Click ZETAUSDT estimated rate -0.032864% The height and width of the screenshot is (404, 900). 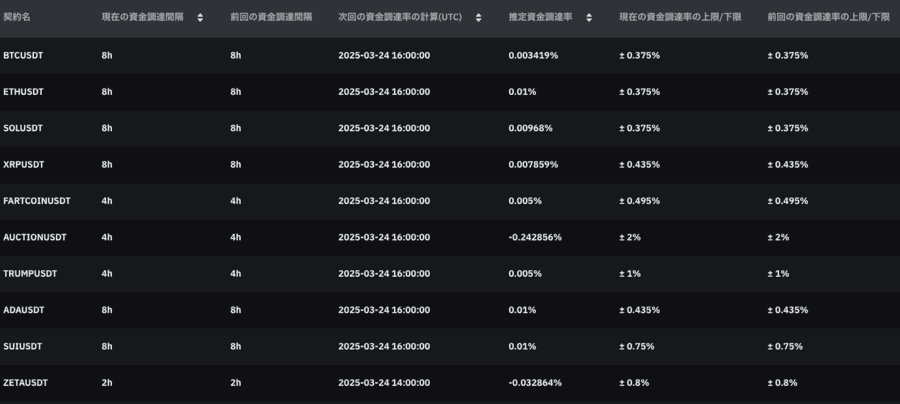click(x=535, y=383)
